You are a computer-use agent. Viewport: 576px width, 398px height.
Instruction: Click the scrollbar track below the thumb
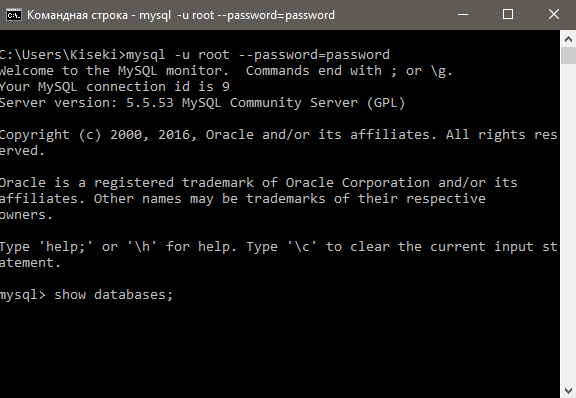pyautogui.click(x=568, y=223)
